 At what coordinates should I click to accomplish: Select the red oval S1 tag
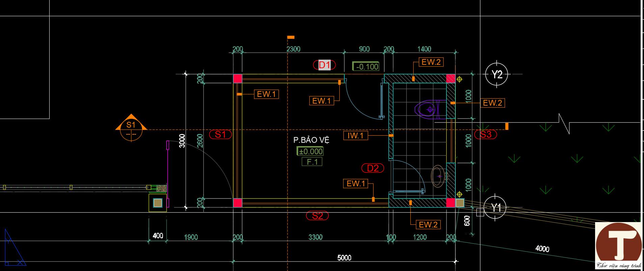220,135
